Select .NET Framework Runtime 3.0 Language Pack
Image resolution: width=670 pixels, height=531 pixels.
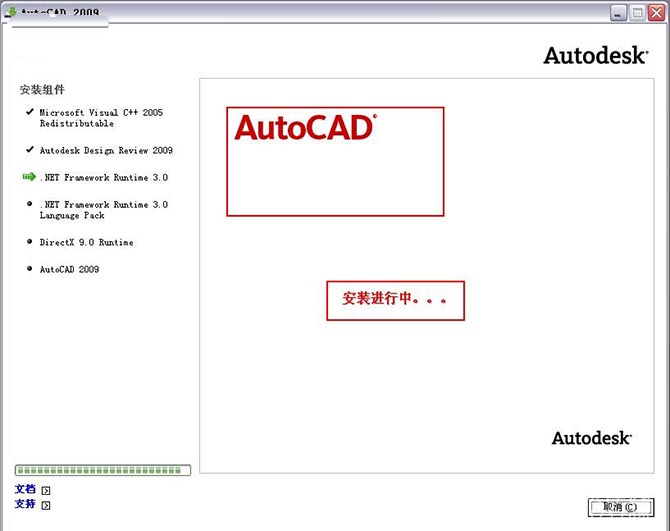coord(104,210)
